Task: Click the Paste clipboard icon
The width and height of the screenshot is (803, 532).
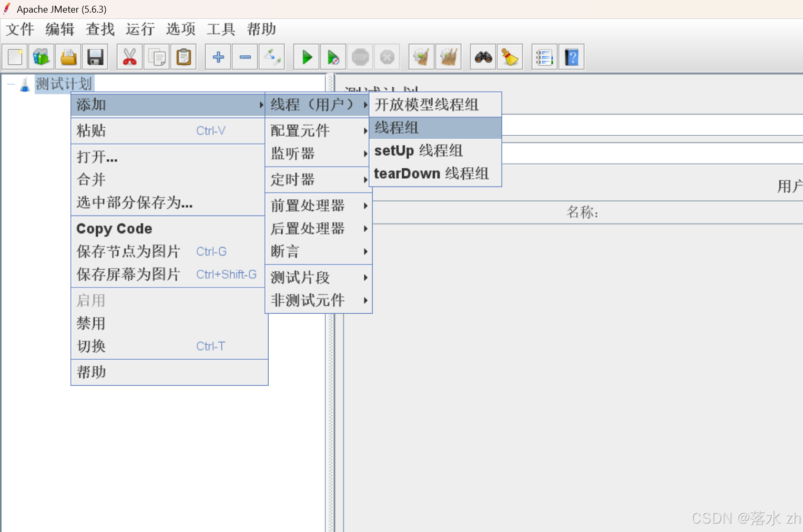Action: point(184,57)
